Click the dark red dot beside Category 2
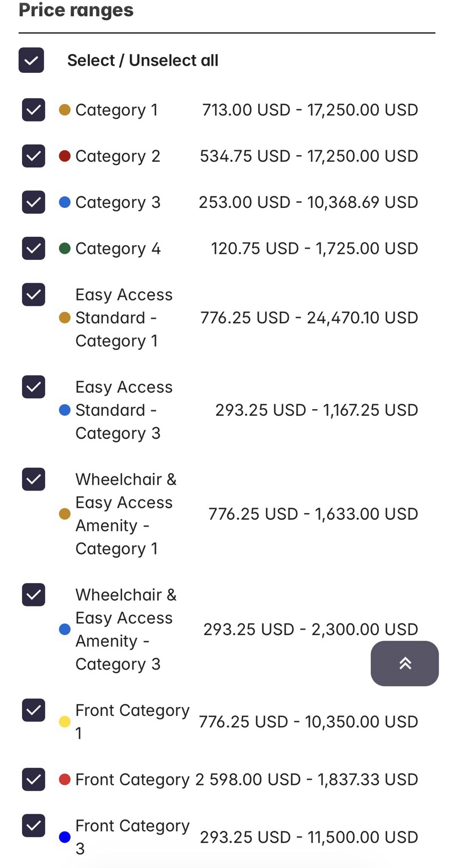This screenshot has width=454, height=868. (x=64, y=156)
